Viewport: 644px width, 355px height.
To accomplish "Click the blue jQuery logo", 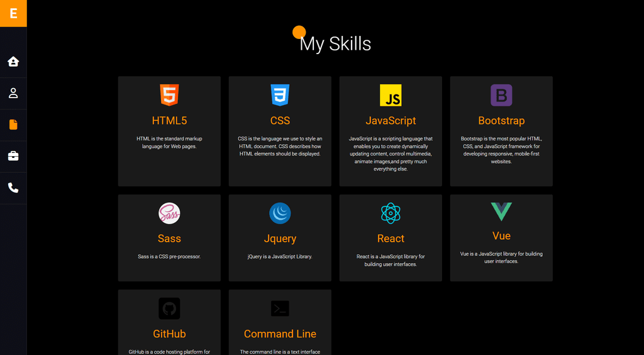I will point(280,213).
